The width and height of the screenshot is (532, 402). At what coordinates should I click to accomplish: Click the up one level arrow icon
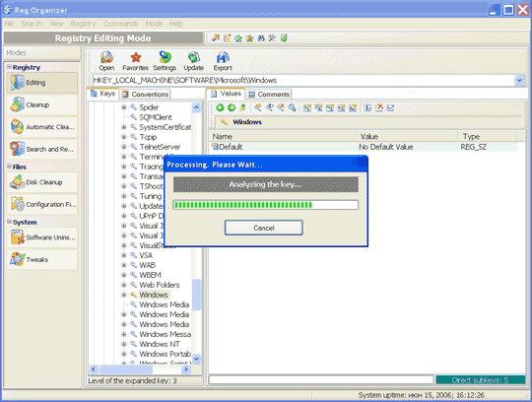click(242, 107)
